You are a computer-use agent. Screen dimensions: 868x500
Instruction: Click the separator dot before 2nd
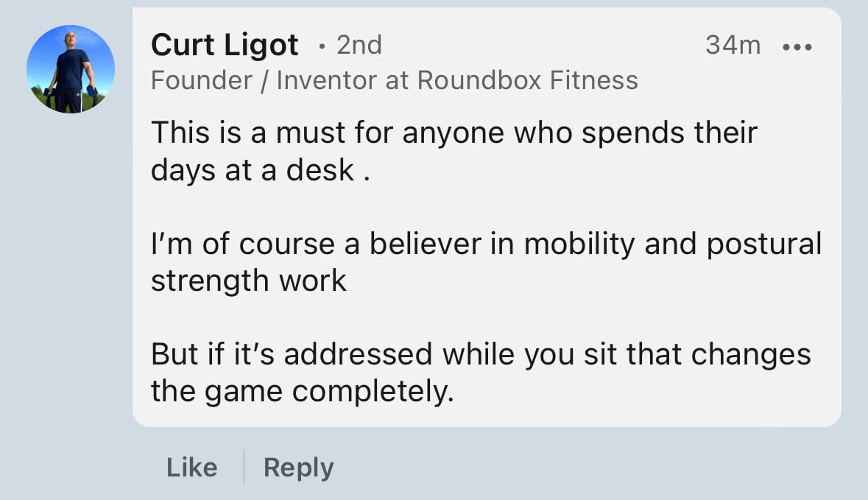pyautogui.click(x=322, y=46)
